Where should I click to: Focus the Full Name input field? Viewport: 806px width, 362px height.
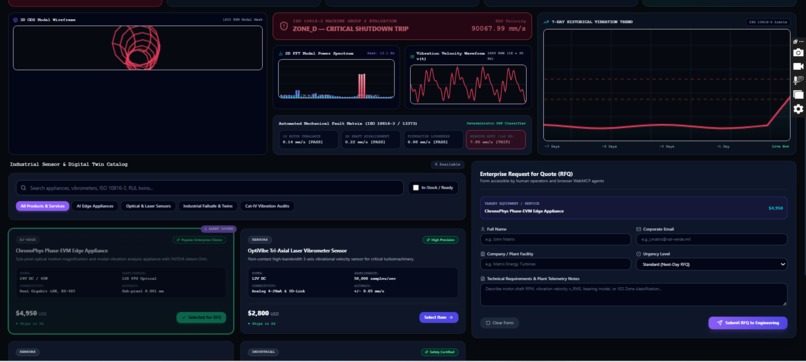555,240
